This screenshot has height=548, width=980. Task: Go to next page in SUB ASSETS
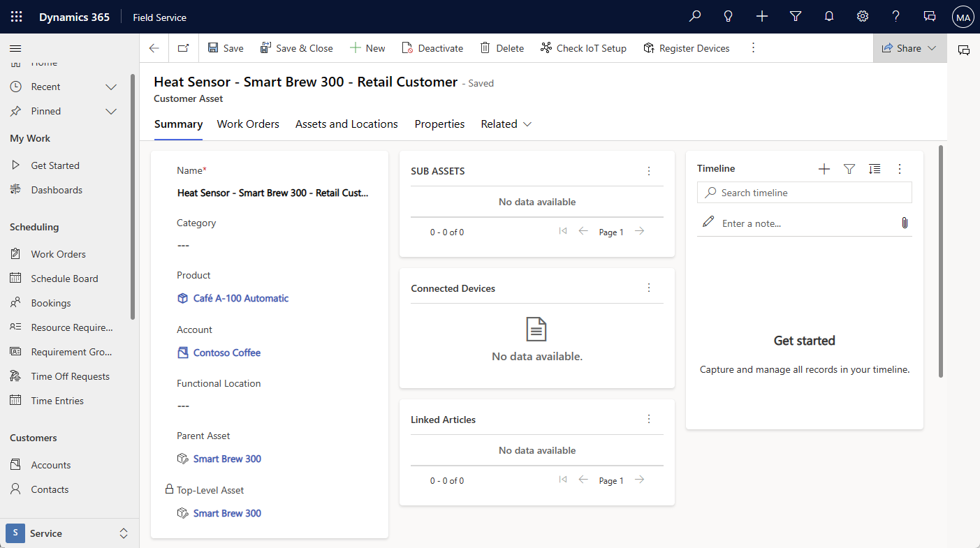639,232
